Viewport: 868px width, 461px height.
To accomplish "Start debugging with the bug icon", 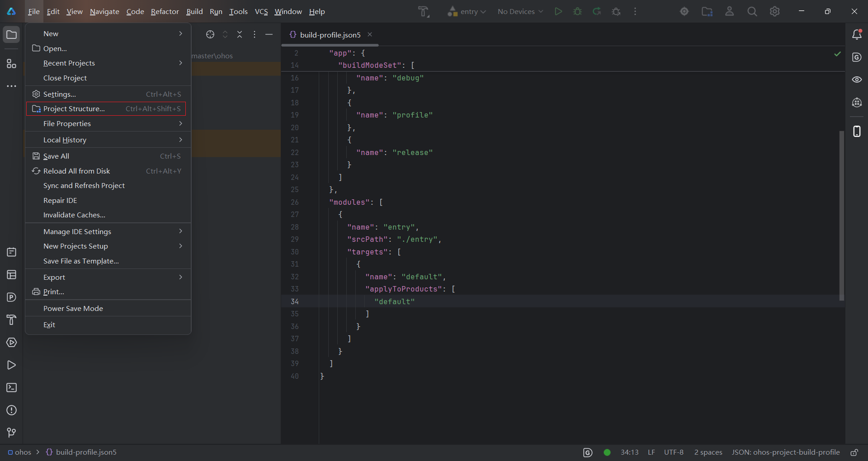I will [578, 11].
